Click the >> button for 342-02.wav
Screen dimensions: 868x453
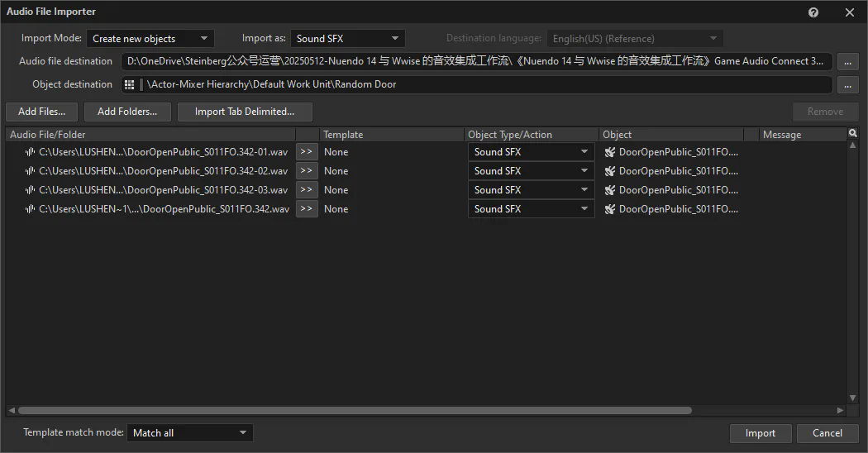click(x=307, y=170)
